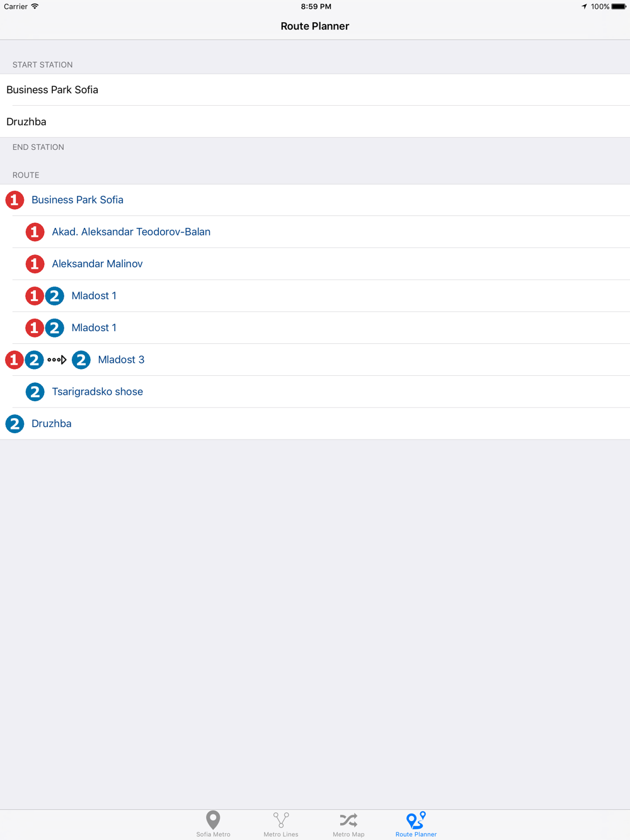Select the Route Planner tab
630x840 pixels.
(416, 824)
